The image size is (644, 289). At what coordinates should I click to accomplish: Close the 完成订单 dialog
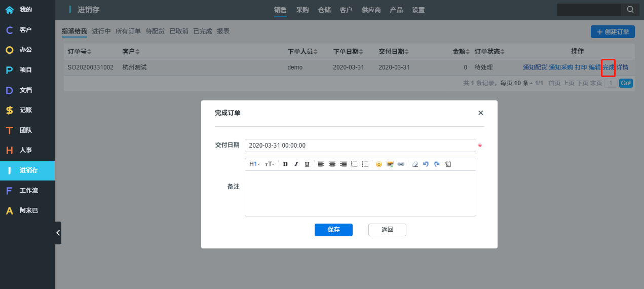point(480,113)
